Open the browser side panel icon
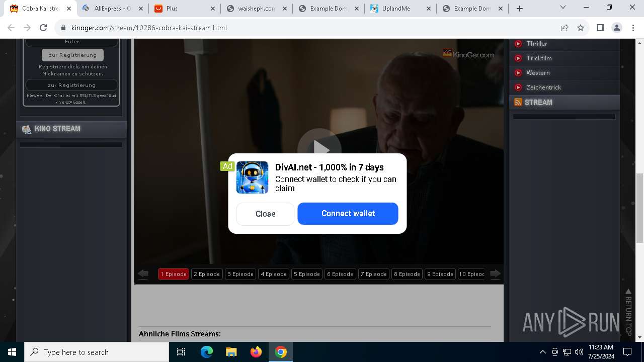 tap(600, 28)
